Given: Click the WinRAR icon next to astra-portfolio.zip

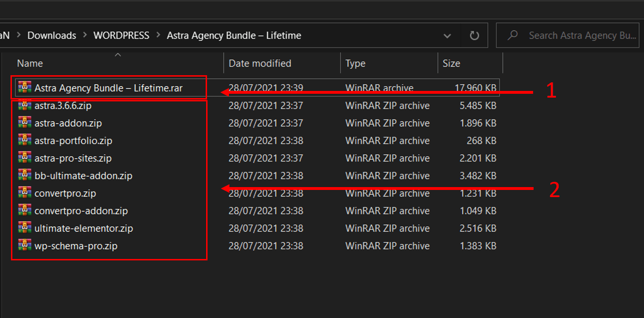Looking at the screenshot, I should (x=24, y=140).
